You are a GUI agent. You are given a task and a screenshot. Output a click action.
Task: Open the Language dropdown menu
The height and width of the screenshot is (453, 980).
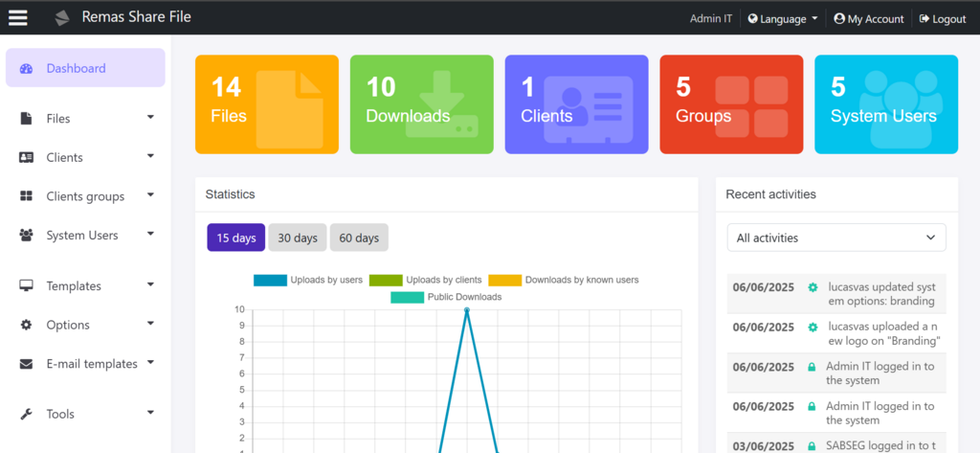783,18
